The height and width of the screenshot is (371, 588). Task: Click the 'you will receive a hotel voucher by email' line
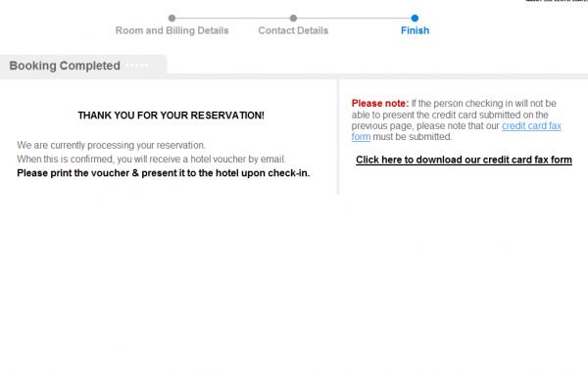[x=151, y=160]
